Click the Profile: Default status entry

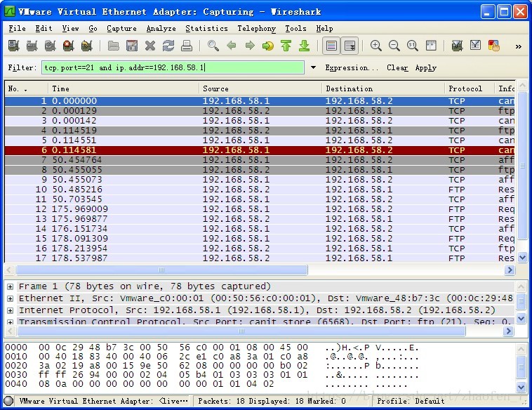point(411,401)
